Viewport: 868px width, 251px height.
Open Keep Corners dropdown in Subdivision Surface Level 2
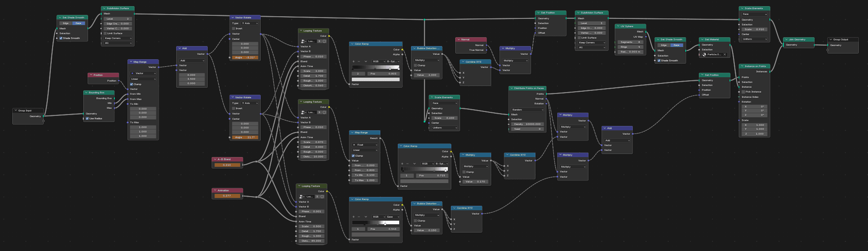pyautogui.click(x=118, y=38)
